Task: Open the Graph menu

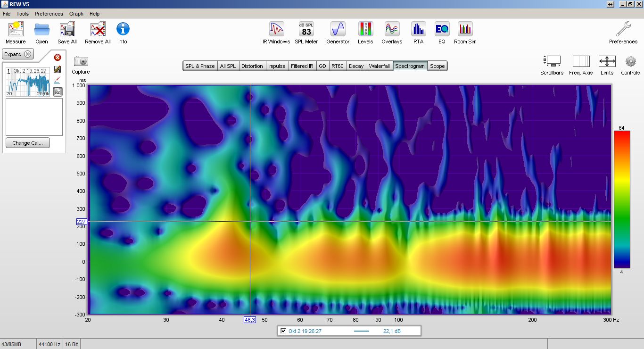Action: pos(76,14)
